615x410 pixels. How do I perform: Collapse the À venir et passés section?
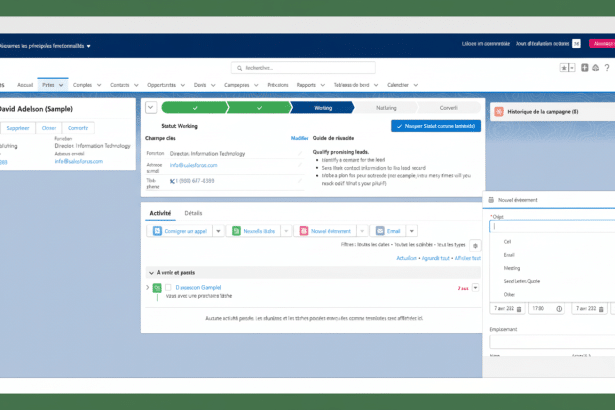(151, 273)
